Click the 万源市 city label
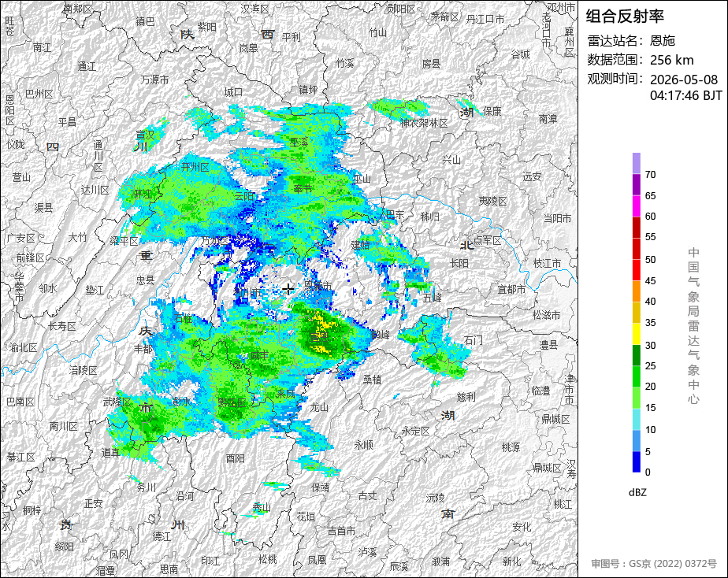The height and width of the screenshot is (578, 728). (154, 80)
